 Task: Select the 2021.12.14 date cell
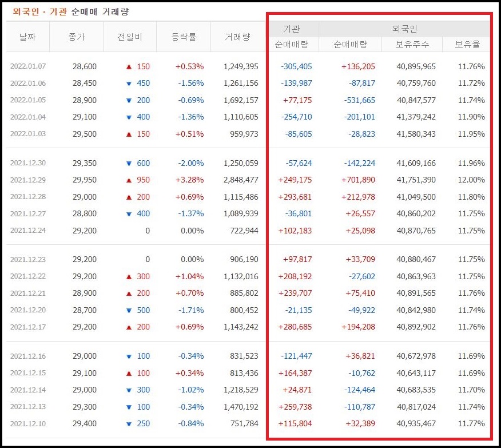[28, 390]
